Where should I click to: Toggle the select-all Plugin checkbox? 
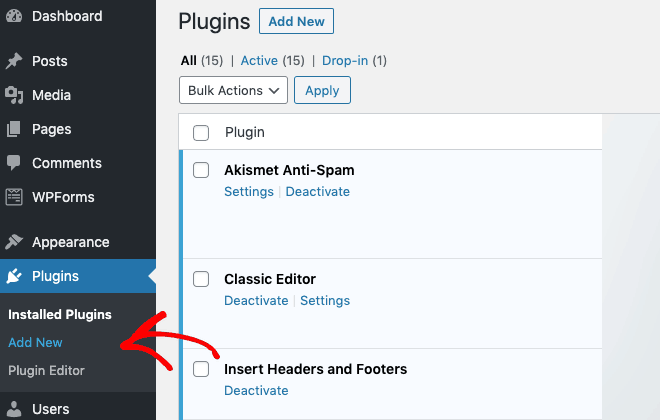point(201,133)
